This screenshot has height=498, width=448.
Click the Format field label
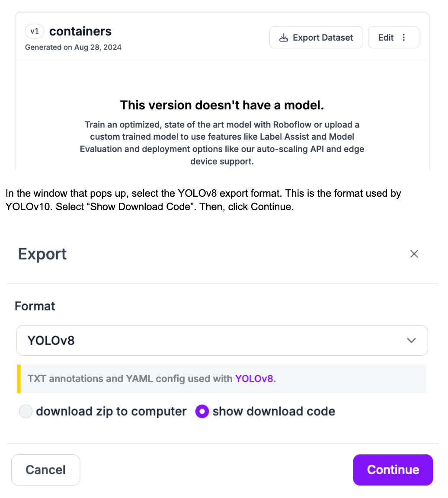click(35, 306)
